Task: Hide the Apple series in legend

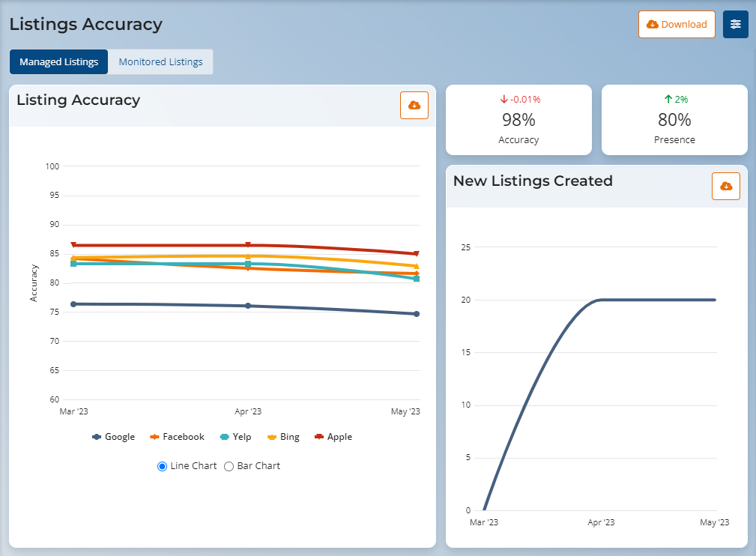Action: coord(333,437)
